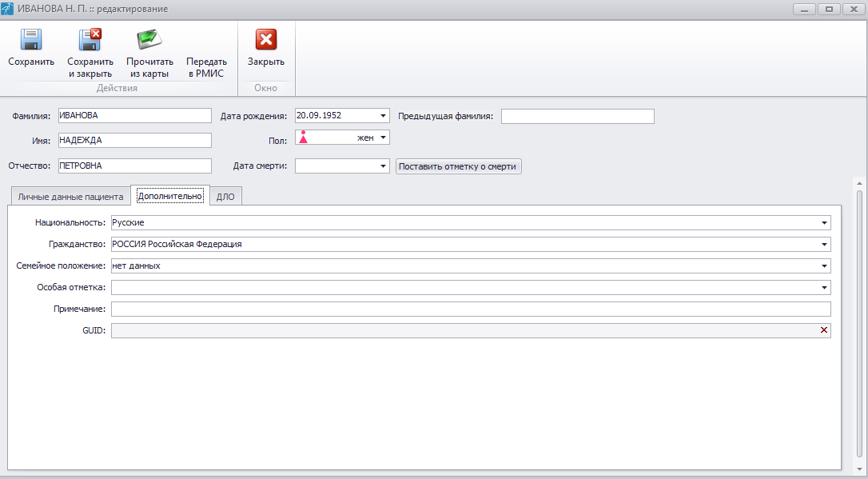
Task: Open the birth date (Дата рождения) dropdown
Action: click(x=384, y=116)
